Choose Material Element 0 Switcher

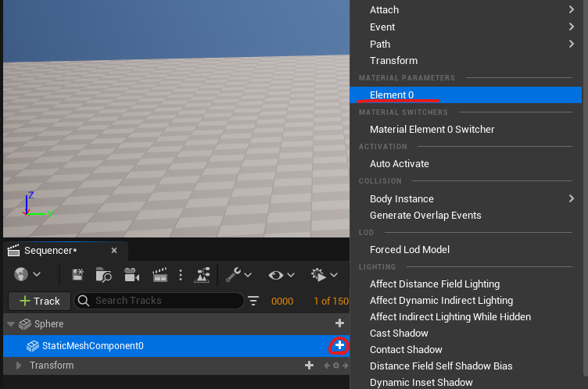(465, 130)
